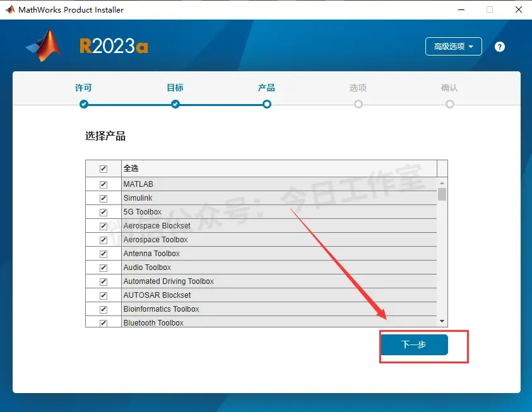Uncheck the MATLAB checkbox
The image size is (532, 412).
click(103, 184)
